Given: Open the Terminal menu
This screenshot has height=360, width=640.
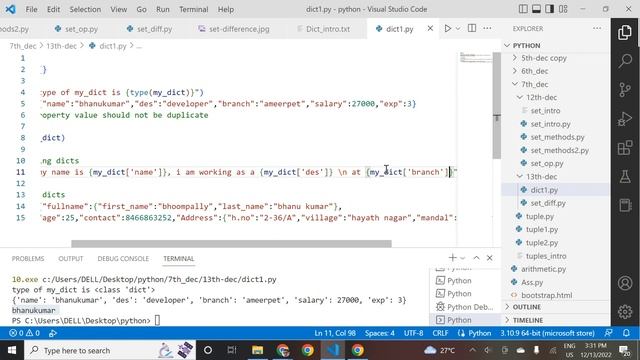Looking at the screenshot, I should (193, 9).
